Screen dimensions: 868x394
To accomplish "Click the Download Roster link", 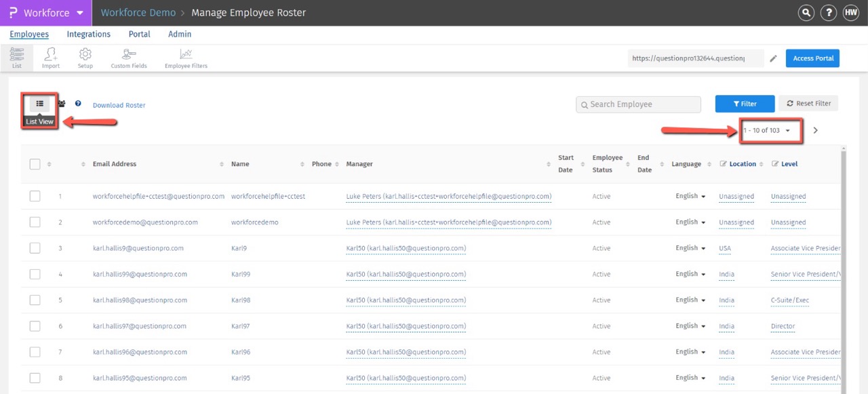I will point(119,105).
